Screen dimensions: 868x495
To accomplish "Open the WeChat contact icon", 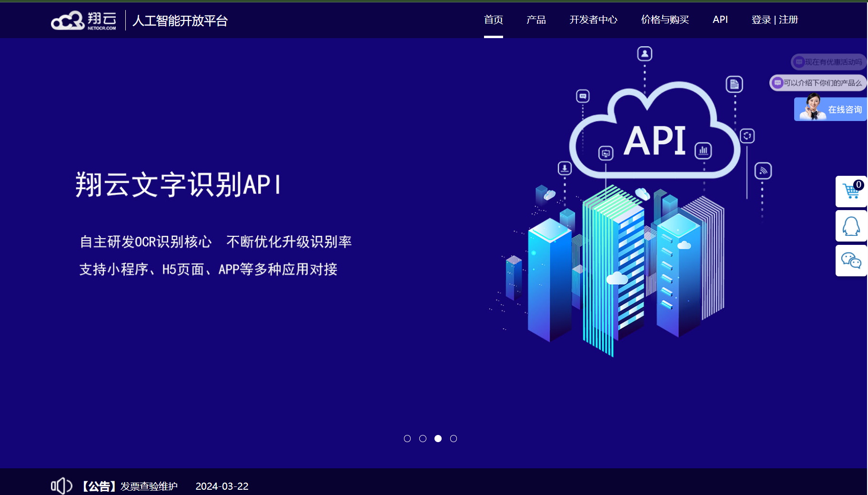I will 851,261.
